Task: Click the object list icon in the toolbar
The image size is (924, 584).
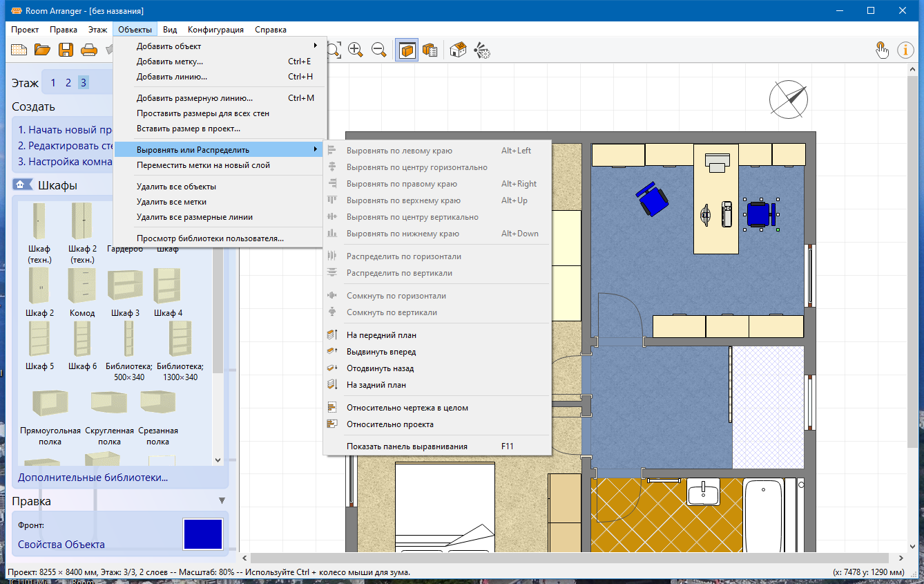Action: 430,50
